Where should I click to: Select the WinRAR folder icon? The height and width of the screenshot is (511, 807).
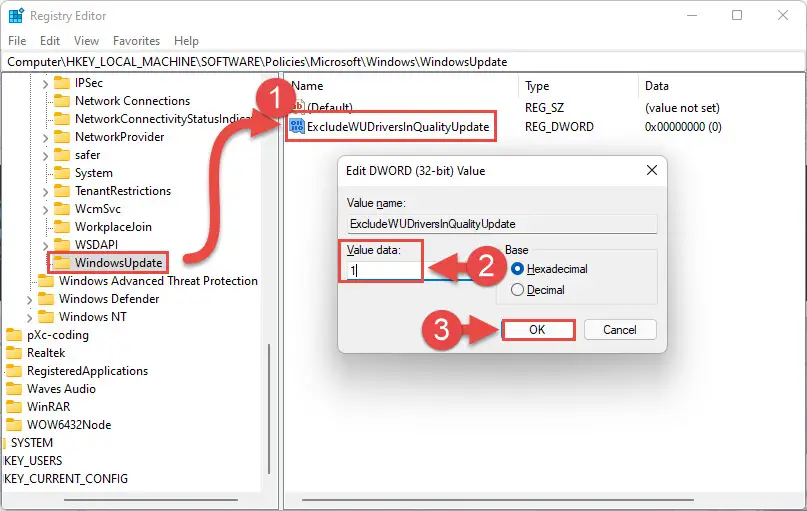pos(14,407)
